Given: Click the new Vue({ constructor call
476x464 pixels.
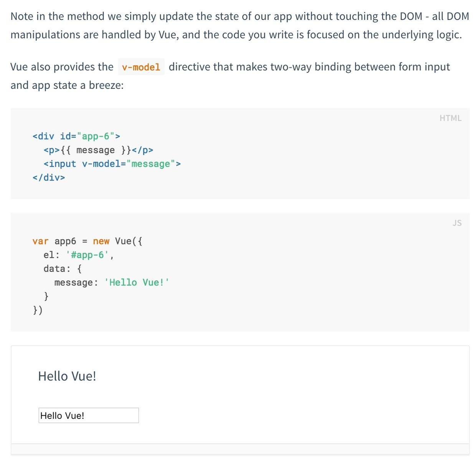Looking at the screenshot, I should coord(117,241).
